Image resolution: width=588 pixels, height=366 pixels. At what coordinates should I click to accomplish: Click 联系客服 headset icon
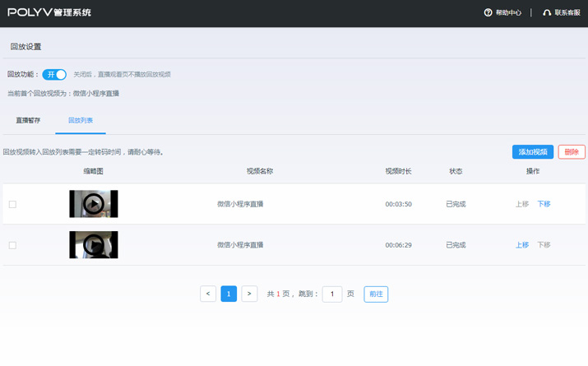547,13
